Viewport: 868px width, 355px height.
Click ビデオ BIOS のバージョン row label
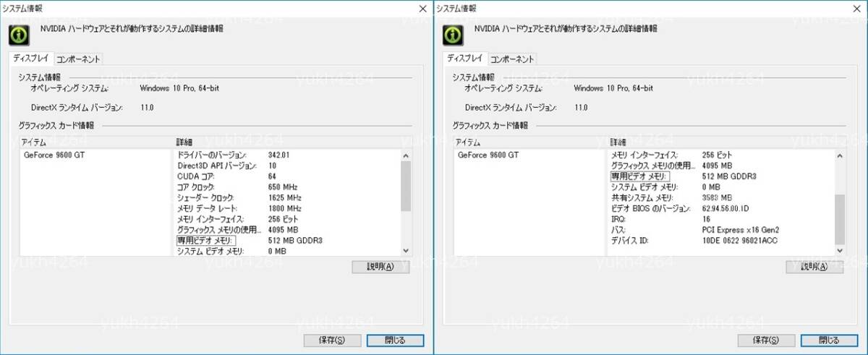(x=650, y=208)
